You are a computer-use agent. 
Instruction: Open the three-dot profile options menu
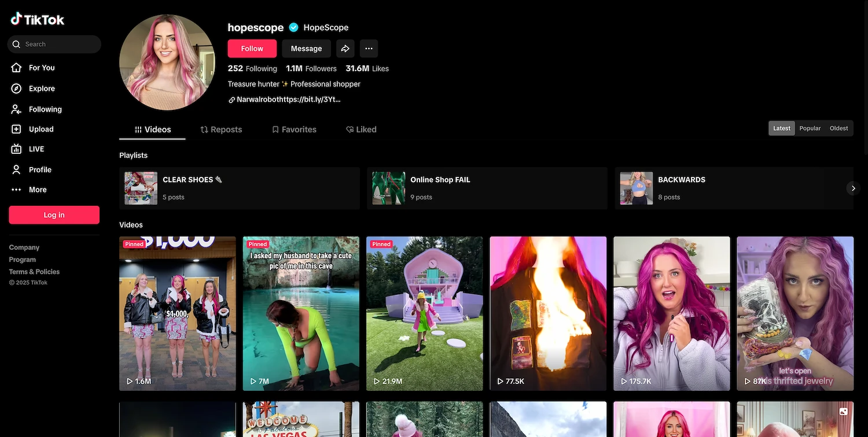[369, 49]
